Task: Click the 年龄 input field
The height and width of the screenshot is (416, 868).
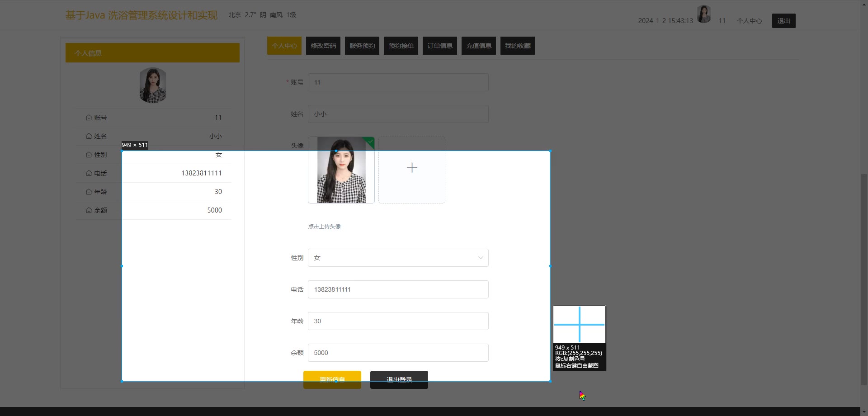Action: (x=398, y=321)
